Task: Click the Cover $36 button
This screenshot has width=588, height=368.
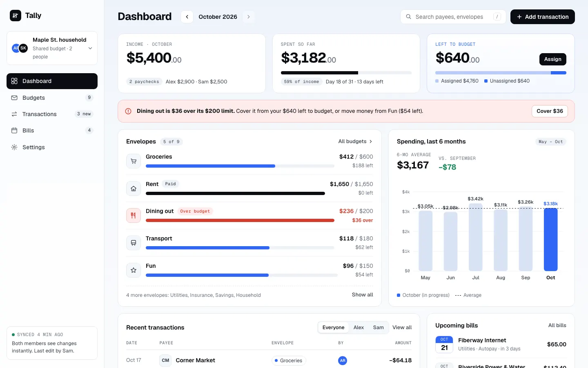Action: point(550,111)
